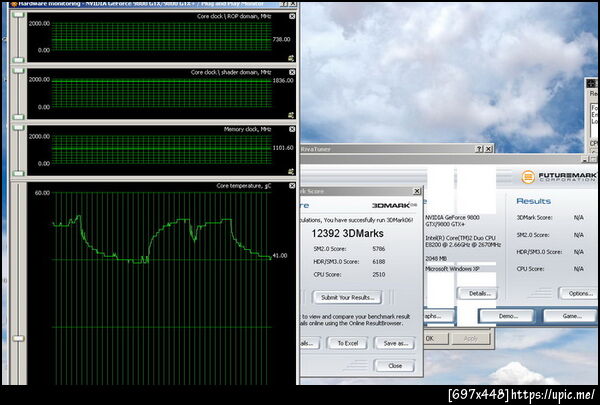Close the RivaTuner window
This screenshot has height=405, width=600.
pos(488,149)
